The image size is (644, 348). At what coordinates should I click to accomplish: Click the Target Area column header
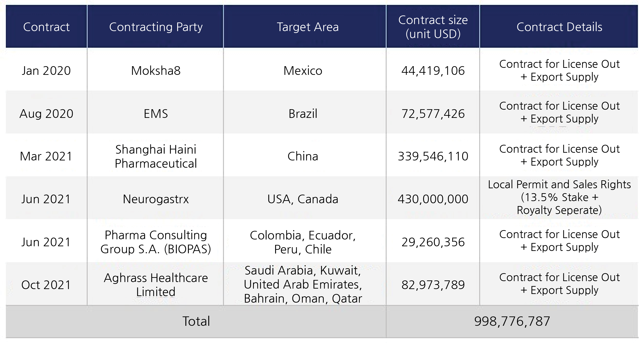pyautogui.click(x=307, y=27)
